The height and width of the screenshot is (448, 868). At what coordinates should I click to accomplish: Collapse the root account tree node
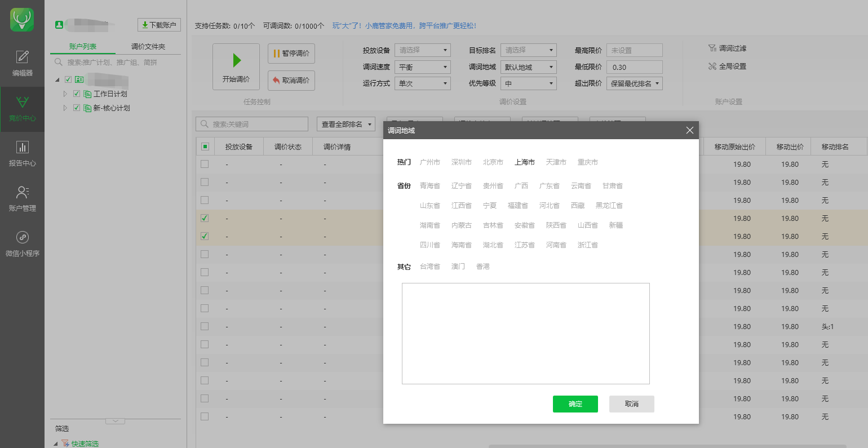tap(57, 80)
